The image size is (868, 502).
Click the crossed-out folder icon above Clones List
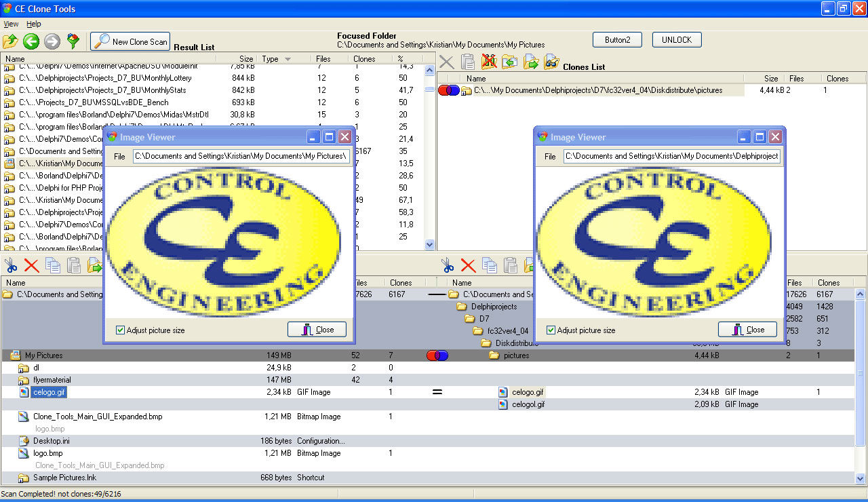pos(489,62)
